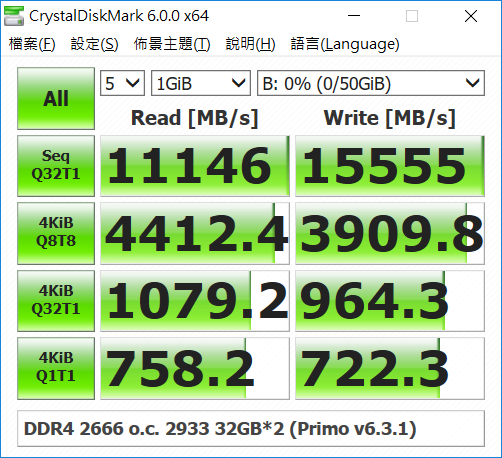This screenshot has height=458, width=502.
Task: Minimize the CrystalDiskMark window
Action: 354,16
